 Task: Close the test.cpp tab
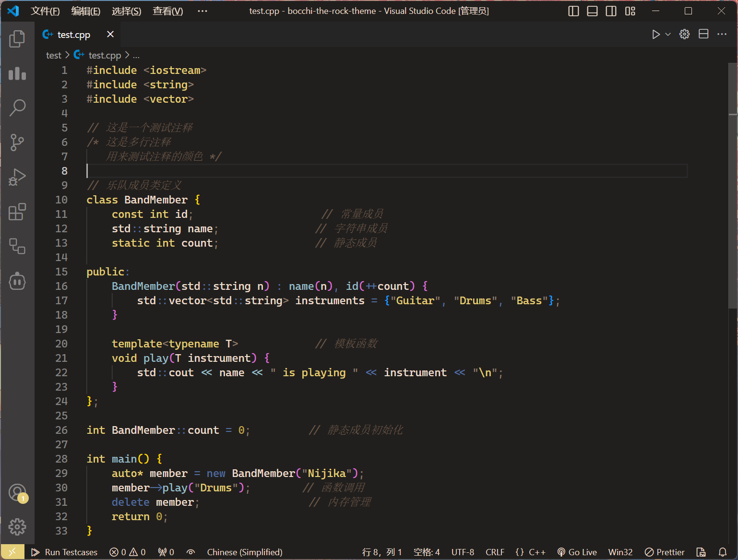[110, 34]
